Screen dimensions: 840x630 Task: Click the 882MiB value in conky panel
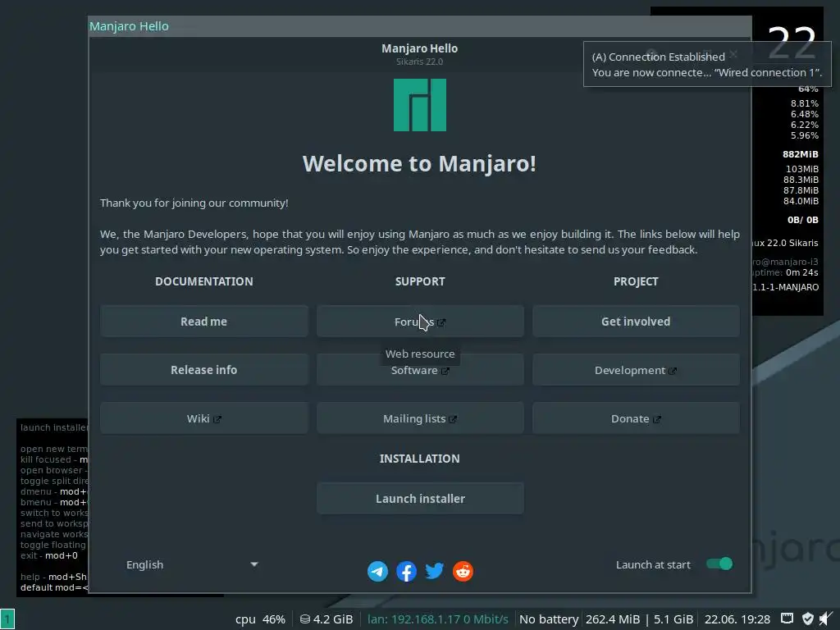click(801, 154)
